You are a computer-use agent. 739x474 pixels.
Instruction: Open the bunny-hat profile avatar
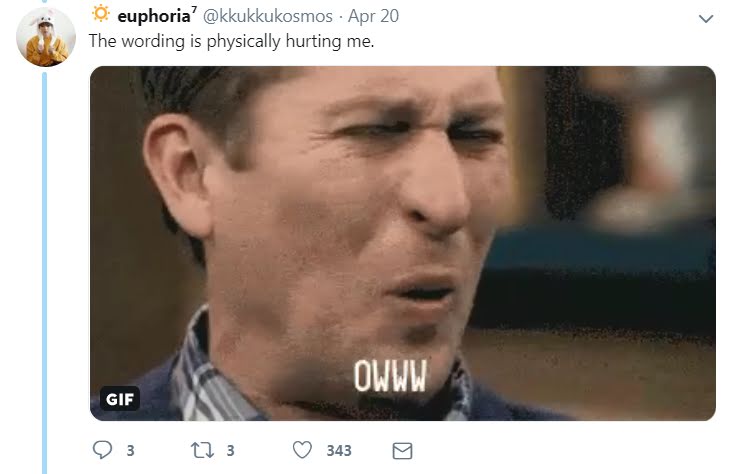tap(46, 37)
